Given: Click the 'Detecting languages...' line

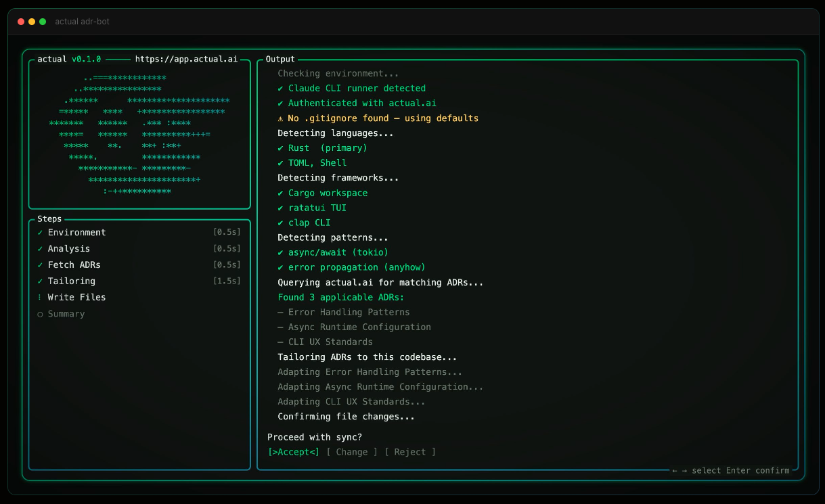Looking at the screenshot, I should 336,133.
